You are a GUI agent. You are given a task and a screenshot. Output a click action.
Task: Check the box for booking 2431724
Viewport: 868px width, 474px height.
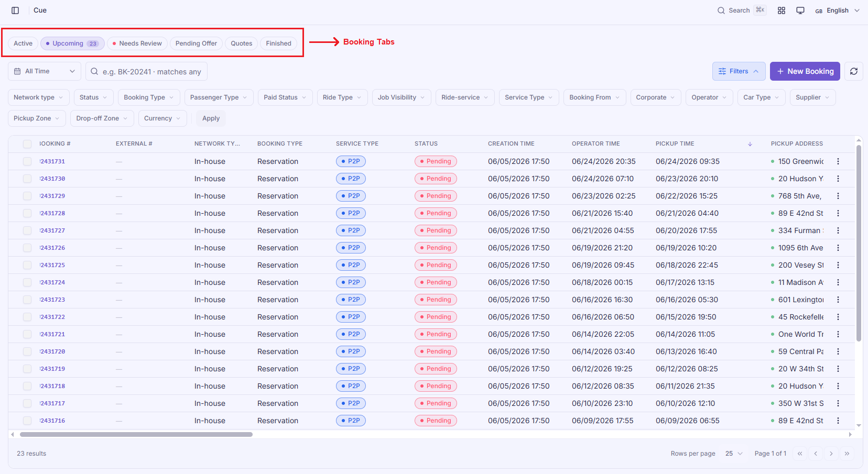27,282
